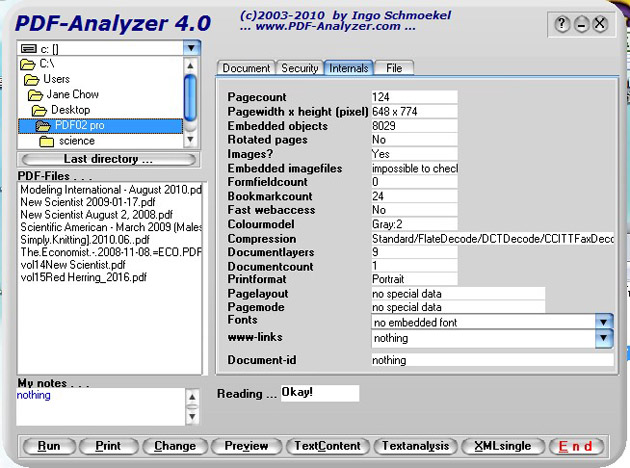The width and height of the screenshot is (630, 468).
Task: Select the PDF02 pro folder
Action: tap(100, 125)
